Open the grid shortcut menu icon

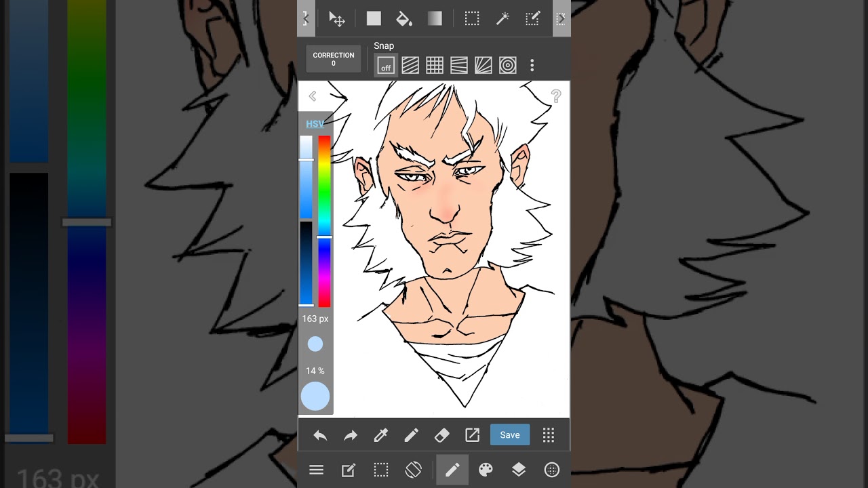pos(549,436)
